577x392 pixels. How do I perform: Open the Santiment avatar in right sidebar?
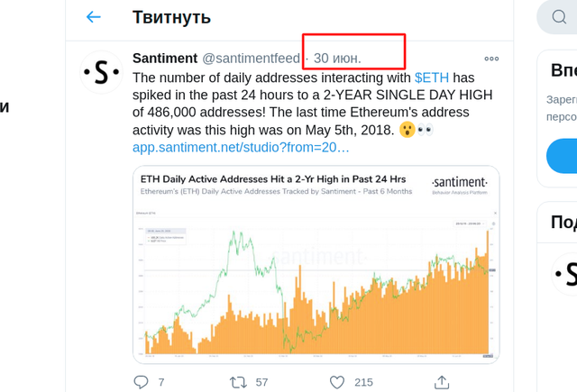pyautogui.click(x=565, y=274)
